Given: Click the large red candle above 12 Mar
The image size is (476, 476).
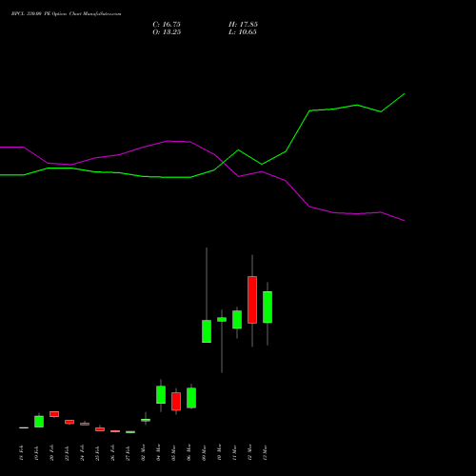Looking at the screenshot, I should click(252, 300).
